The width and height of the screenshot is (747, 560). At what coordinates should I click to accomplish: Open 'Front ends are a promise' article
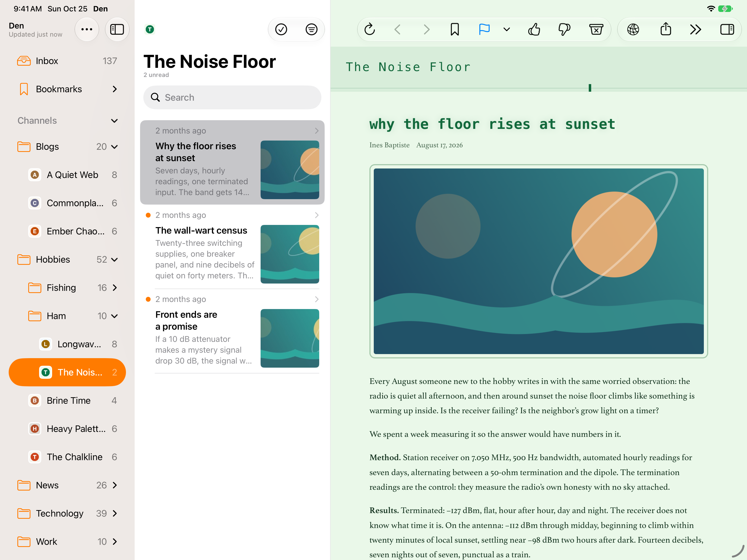232,332
